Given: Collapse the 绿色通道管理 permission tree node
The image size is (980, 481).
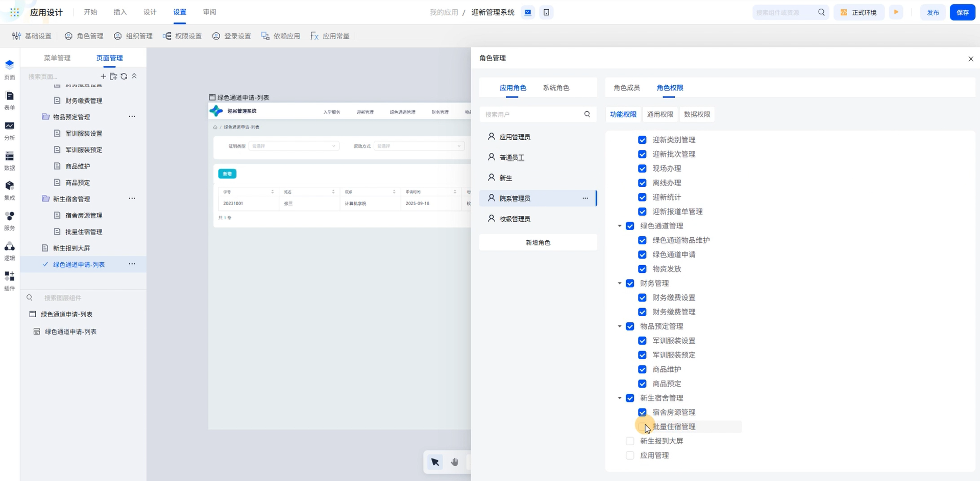Looking at the screenshot, I should point(620,226).
